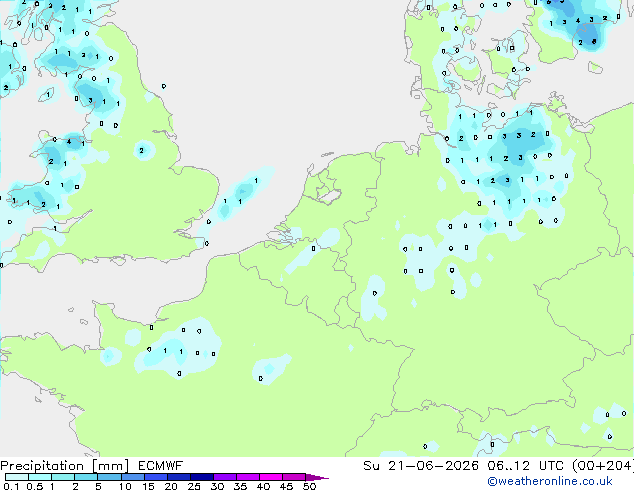634x490 pixels.
Task: Click the "35" legend scale label
Action: tap(240, 486)
